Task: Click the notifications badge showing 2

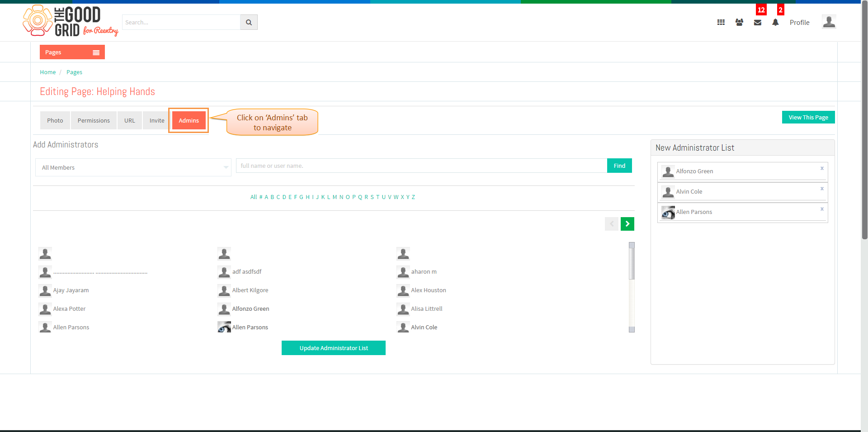Action: [x=780, y=9]
